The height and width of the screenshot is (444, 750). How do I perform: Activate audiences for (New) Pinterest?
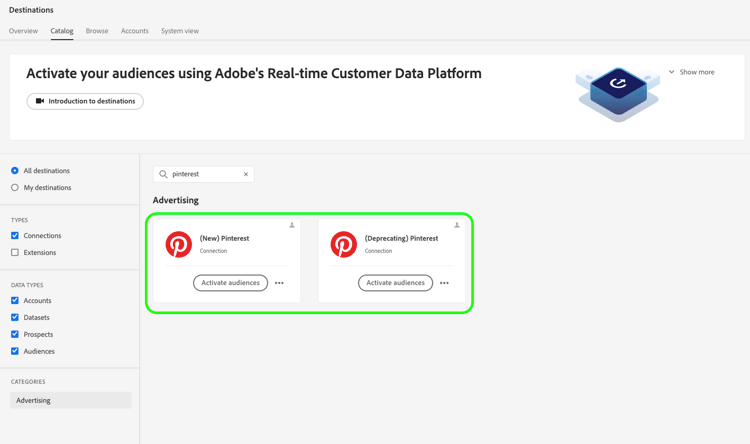click(230, 283)
